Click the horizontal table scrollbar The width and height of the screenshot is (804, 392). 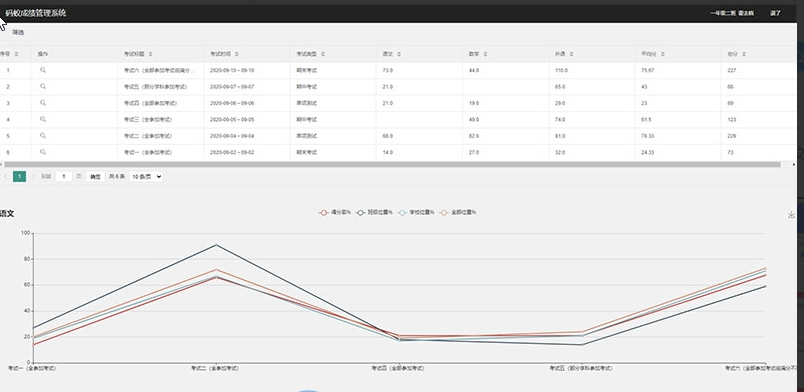point(392,165)
